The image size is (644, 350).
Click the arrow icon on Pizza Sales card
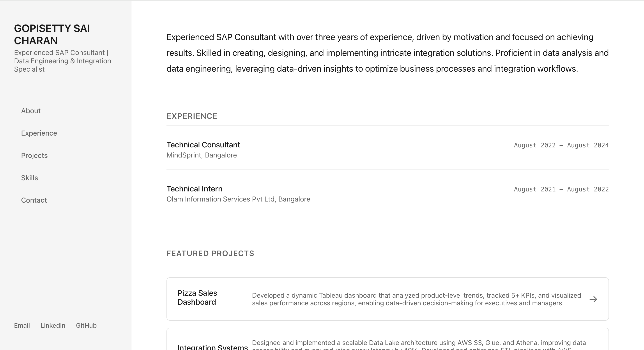tap(593, 299)
